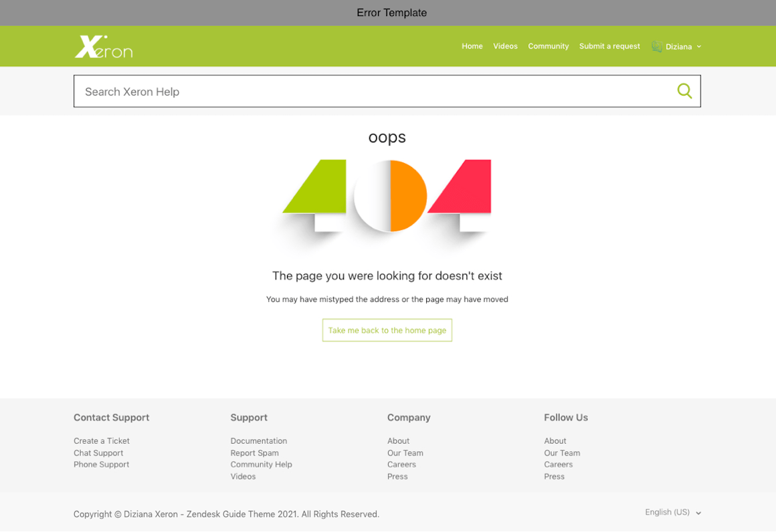Focus the Search Xeron Help field
The width and height of the screenshot is (776, 532).
coord(375,92)
